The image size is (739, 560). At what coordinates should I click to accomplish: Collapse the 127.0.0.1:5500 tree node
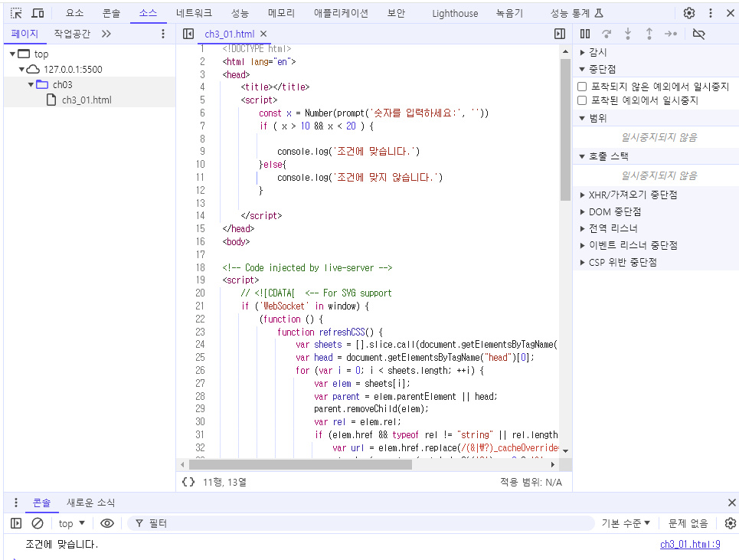pyautogui.click(x=21, y=69)
